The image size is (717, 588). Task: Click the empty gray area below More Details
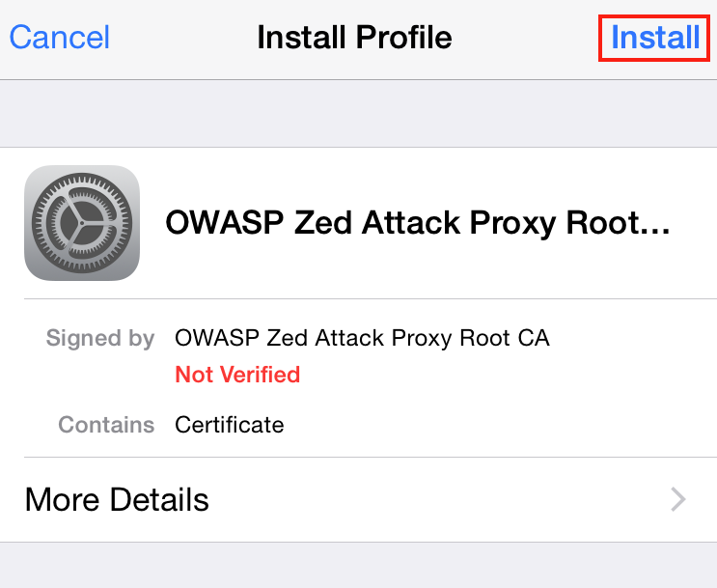click(x=359, y=566)
